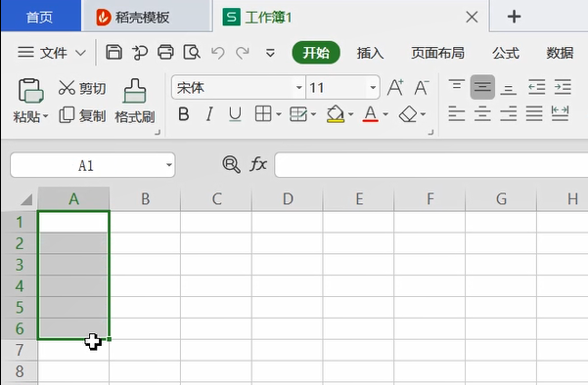Viewport: 588px width, 385px height.
Task: Click the Redo arrow
Action: pyautogui.click(x=243, y=53)
